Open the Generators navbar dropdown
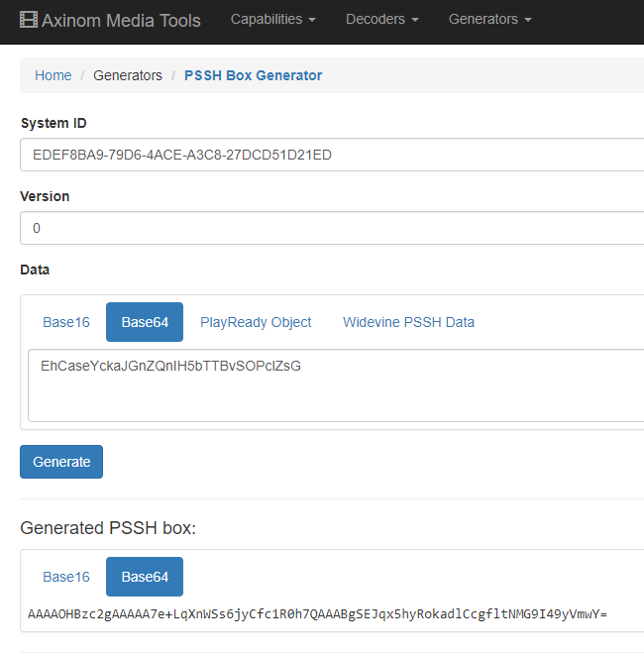644x655 pixels. tap(489, 19)
